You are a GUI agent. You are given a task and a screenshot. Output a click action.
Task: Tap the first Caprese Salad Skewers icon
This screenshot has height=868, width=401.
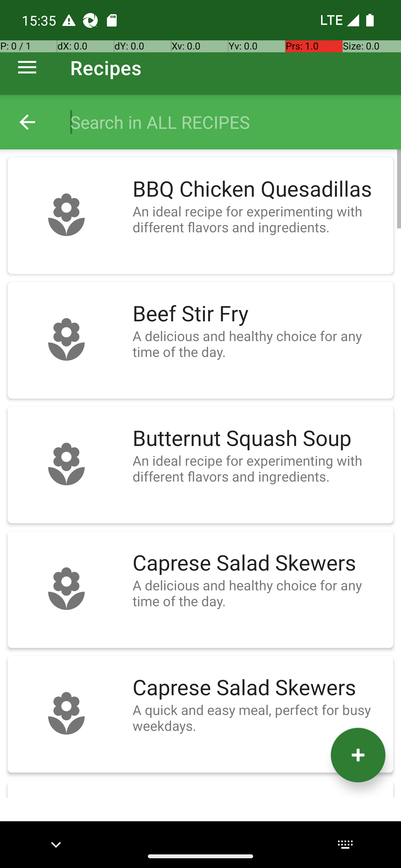67,589
